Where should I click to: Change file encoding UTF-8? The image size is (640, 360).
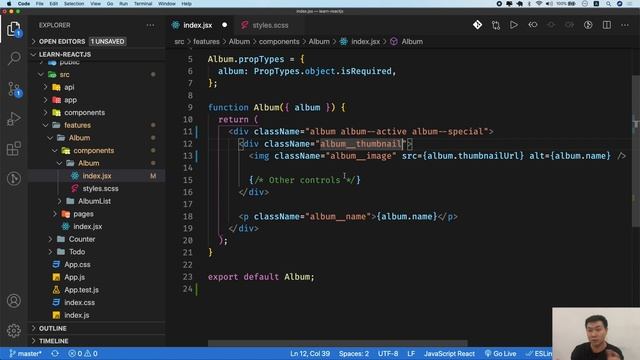tap(388, 353)
